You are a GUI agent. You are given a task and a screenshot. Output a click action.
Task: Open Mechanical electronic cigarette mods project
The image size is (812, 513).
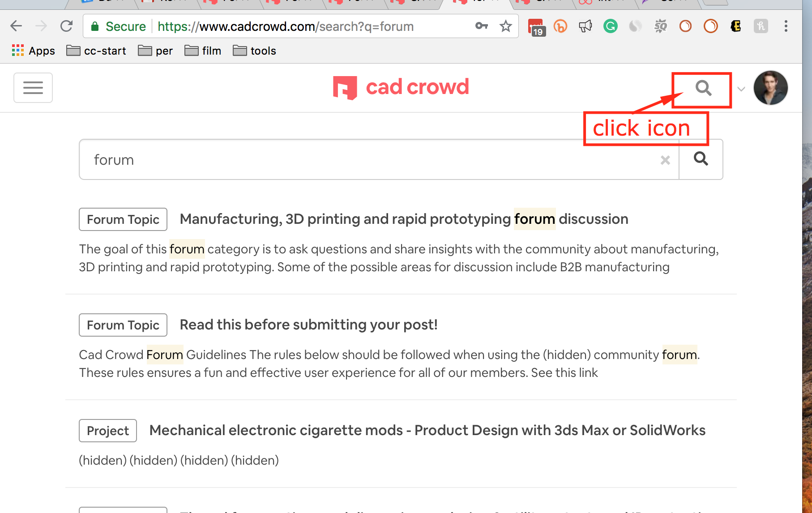click(427, 431)
